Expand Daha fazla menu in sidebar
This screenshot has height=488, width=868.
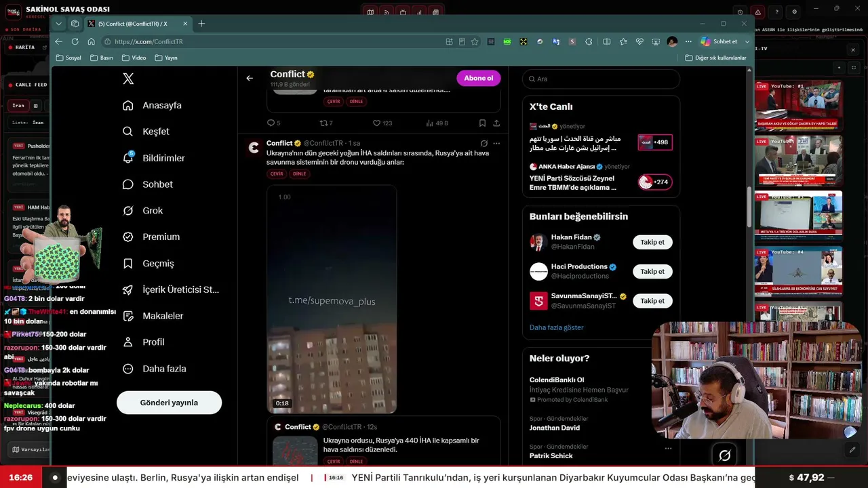pos(154,369)
